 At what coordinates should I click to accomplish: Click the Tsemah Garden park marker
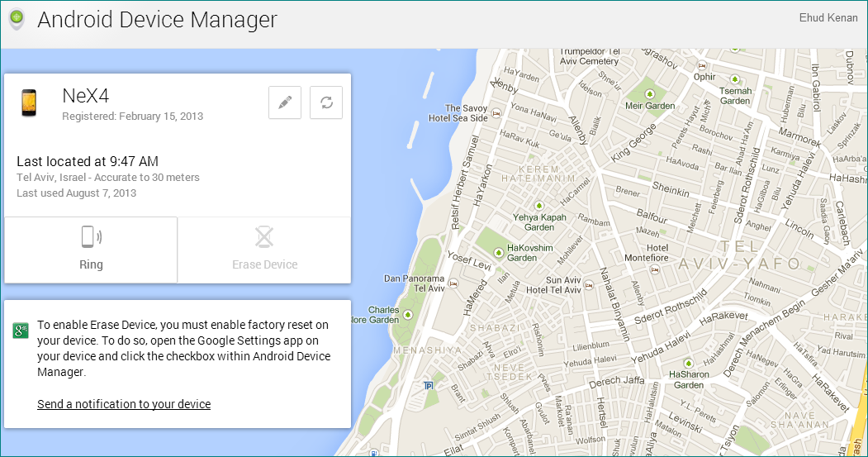click(x=734, y=80)
